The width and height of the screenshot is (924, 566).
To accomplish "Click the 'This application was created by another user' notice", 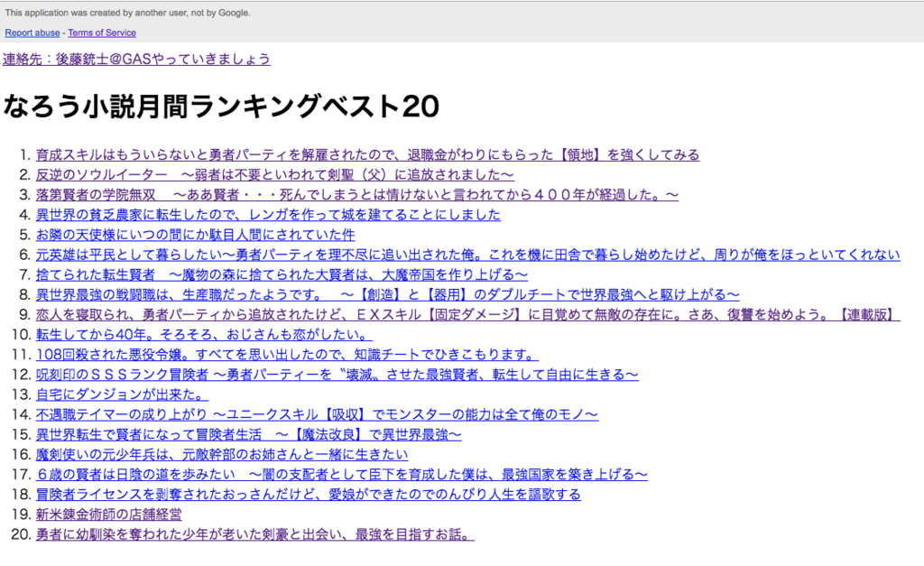I will (127, 13).
